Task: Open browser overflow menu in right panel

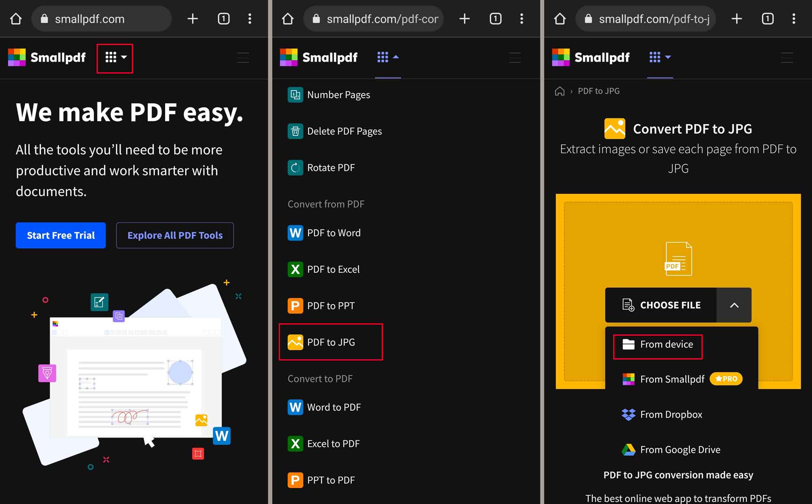Action: click(x=794, y=19)
